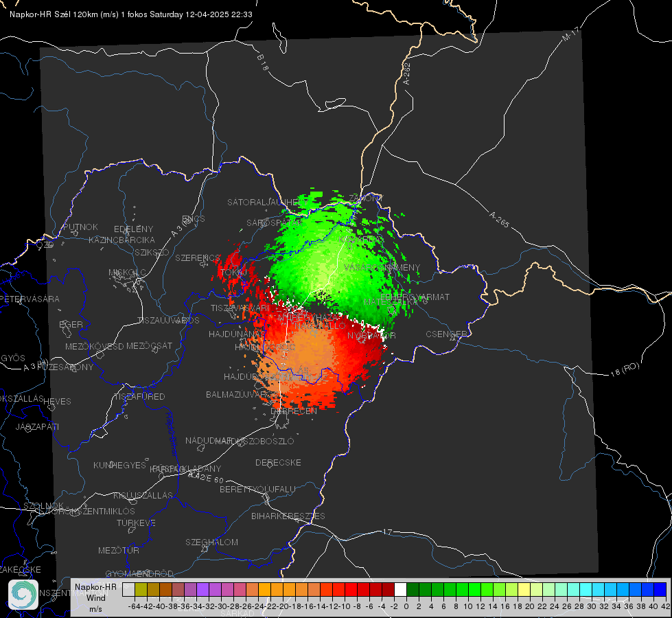
Task: Click the blue Hajdú-Bihar county label
Action: tap(171, 434)
